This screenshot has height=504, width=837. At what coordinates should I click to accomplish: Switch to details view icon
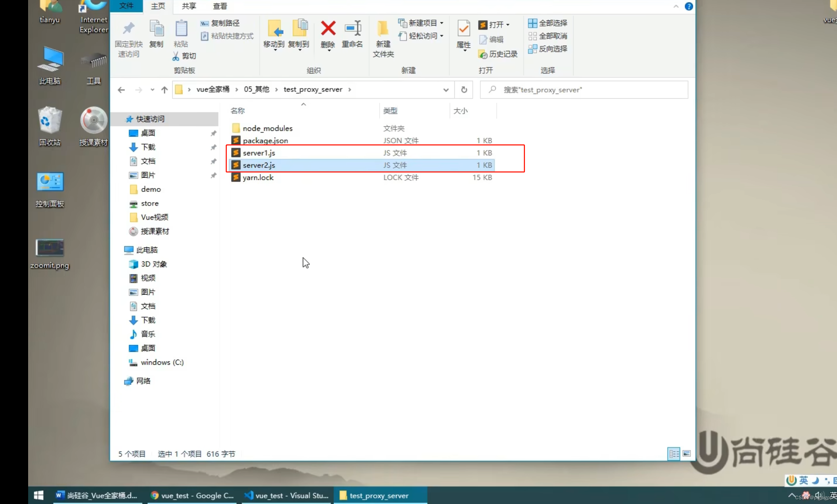pos(673,454)
